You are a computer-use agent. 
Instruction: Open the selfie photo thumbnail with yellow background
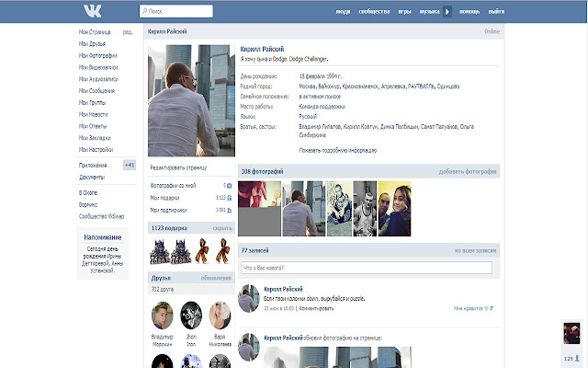[394, 209]
